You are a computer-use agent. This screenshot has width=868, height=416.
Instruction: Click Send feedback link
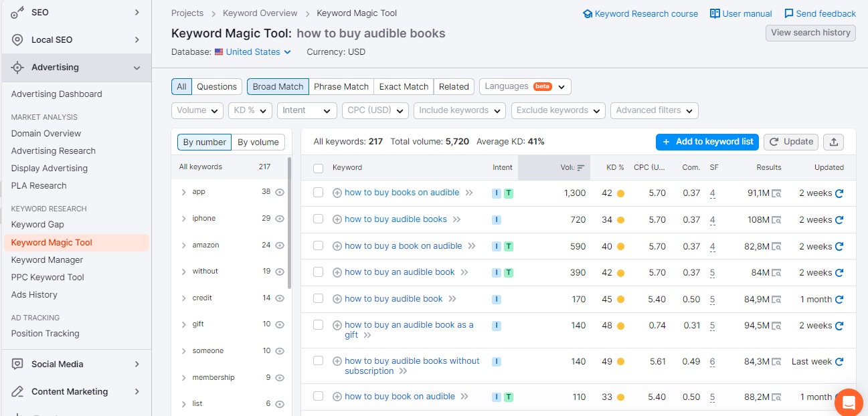coord(820,13)
